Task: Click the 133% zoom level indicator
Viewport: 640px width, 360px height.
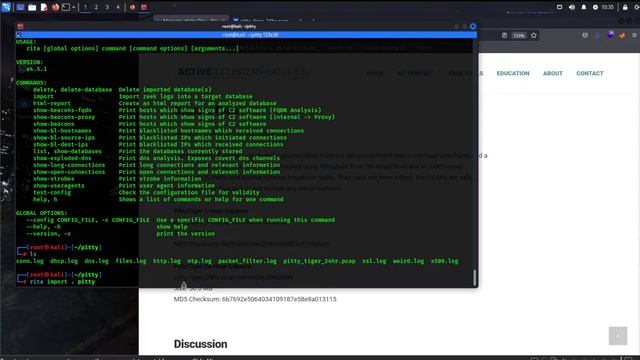Action: 519,36
